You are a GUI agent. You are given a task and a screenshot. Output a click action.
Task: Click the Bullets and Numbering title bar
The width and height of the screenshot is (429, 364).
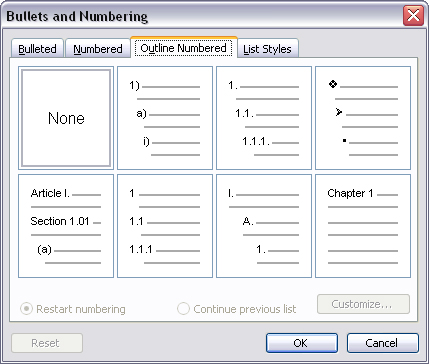pyautogui.click(x=200, y=16)
